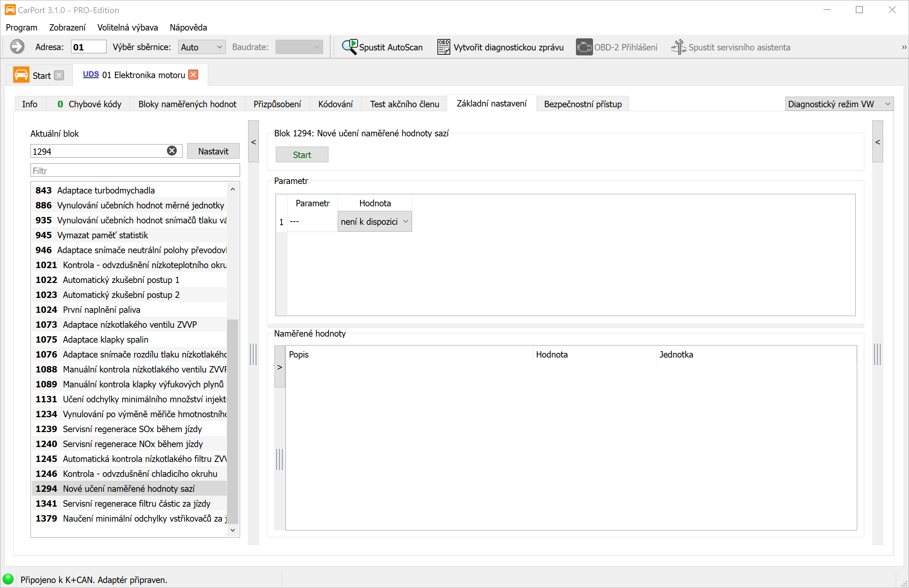Clear the Aktuální blok field with X icon
Image resolution: width=909 pixels, height=588 pixels.
[172, 151]
